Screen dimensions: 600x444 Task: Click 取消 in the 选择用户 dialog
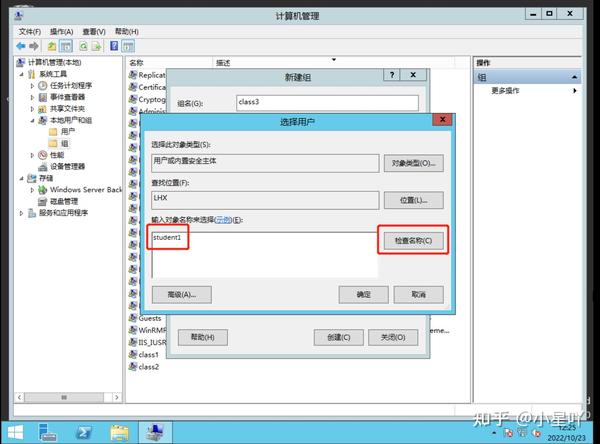point(419,295)
